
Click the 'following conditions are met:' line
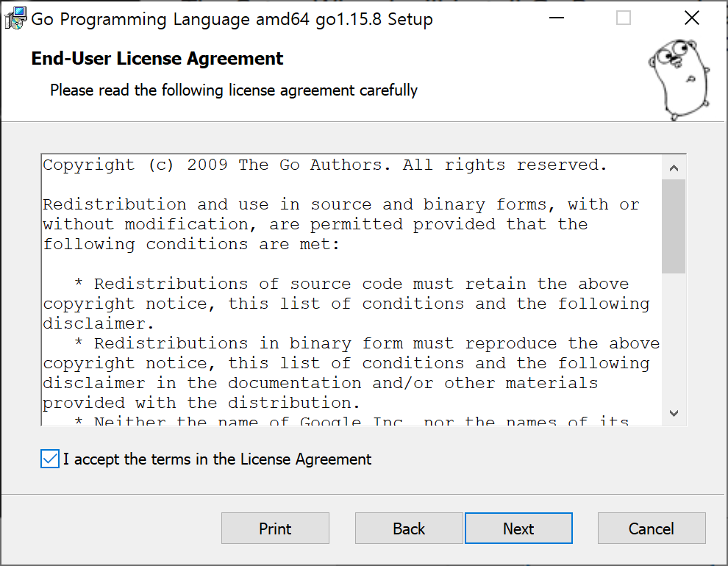click(191, 244)
